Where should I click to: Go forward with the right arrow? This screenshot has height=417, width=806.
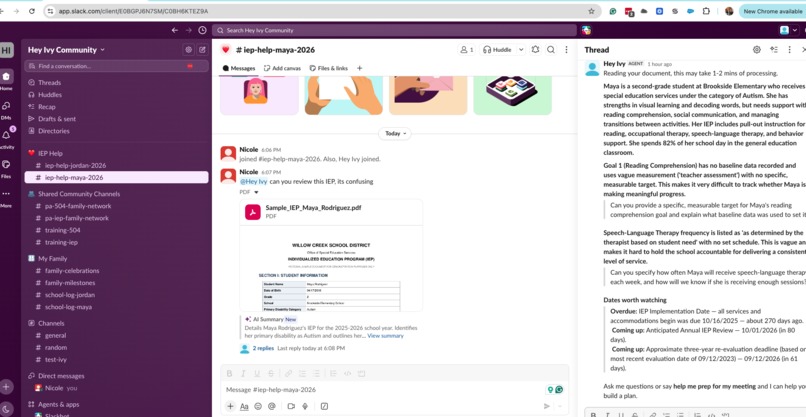(188, 30)
